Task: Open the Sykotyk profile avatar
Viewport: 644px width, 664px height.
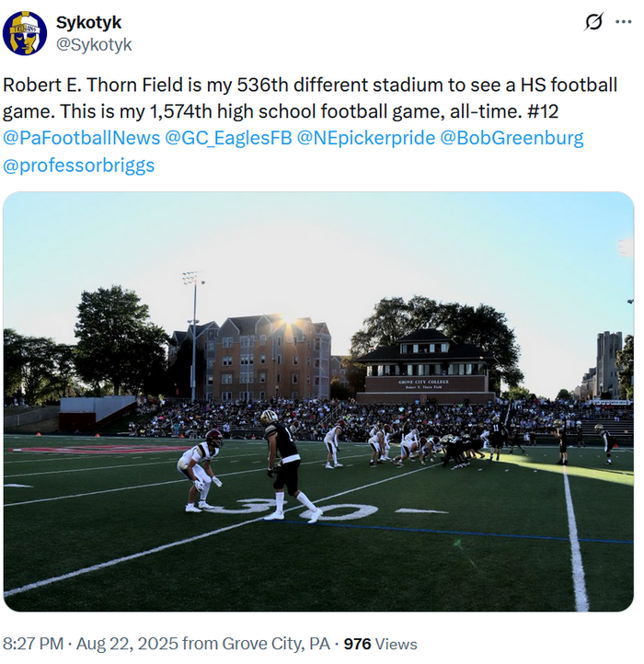Action: [25, 33]
